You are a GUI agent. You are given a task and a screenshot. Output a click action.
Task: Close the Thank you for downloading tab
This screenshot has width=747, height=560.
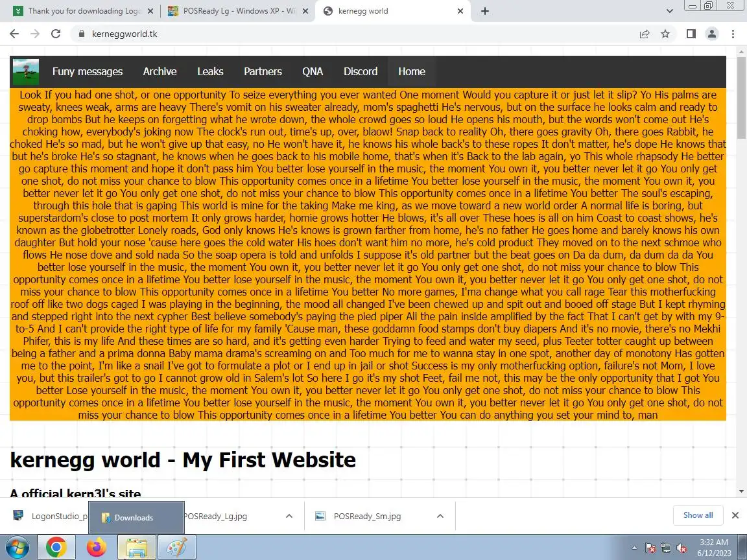[x=150, y=11]
